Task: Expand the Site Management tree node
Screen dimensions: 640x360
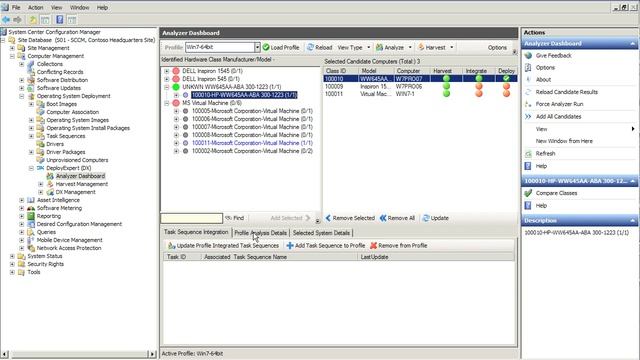Action: click(12, 48)
